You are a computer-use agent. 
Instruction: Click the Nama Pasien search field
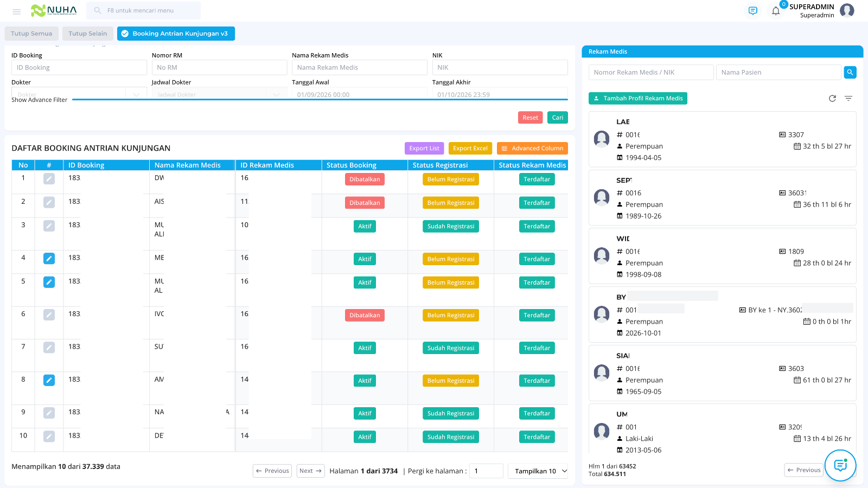click(x=778, y=72)
